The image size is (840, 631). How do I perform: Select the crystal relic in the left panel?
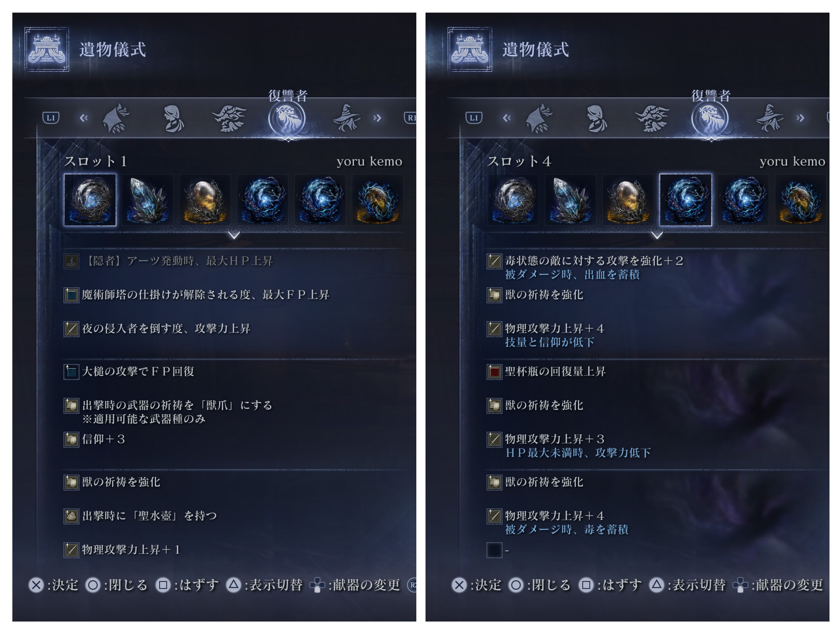tap(147, 200)
